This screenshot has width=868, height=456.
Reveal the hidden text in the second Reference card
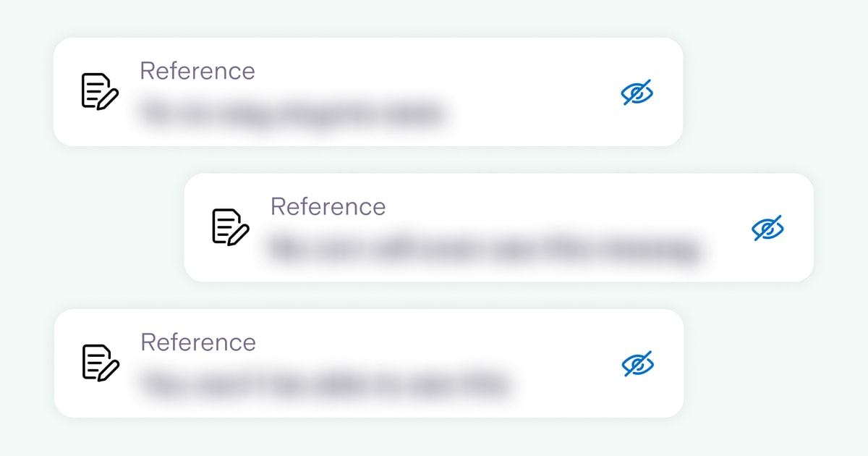click(x=767, y=228)
